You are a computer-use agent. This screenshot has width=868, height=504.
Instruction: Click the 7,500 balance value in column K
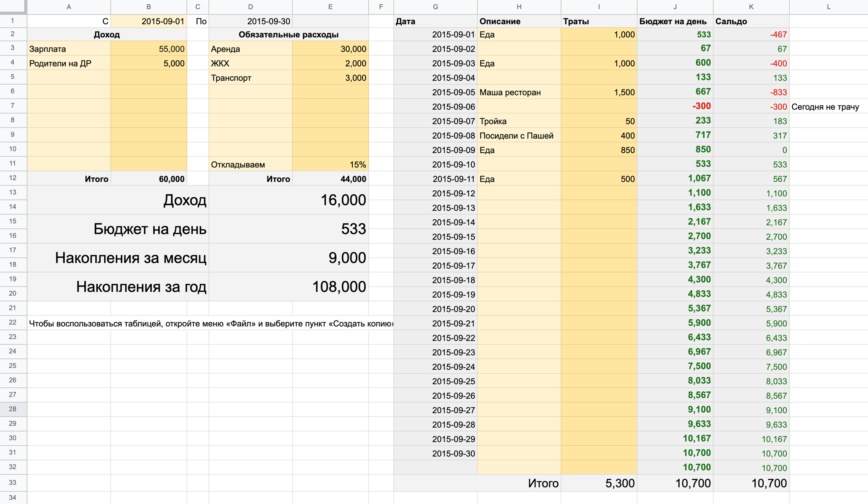click(751, 367)
